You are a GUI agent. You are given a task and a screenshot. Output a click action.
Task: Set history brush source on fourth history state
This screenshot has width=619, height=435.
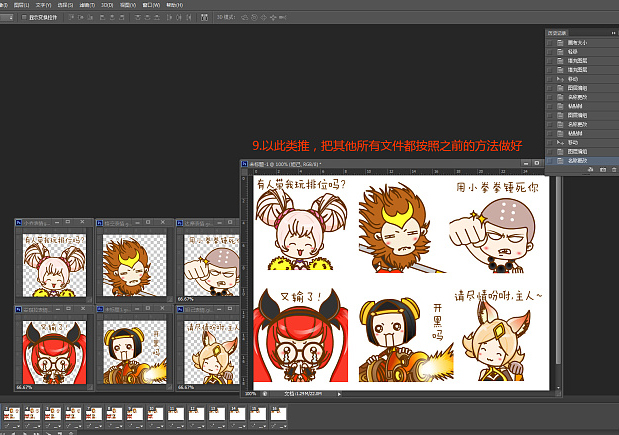click(x=550, y=70)
